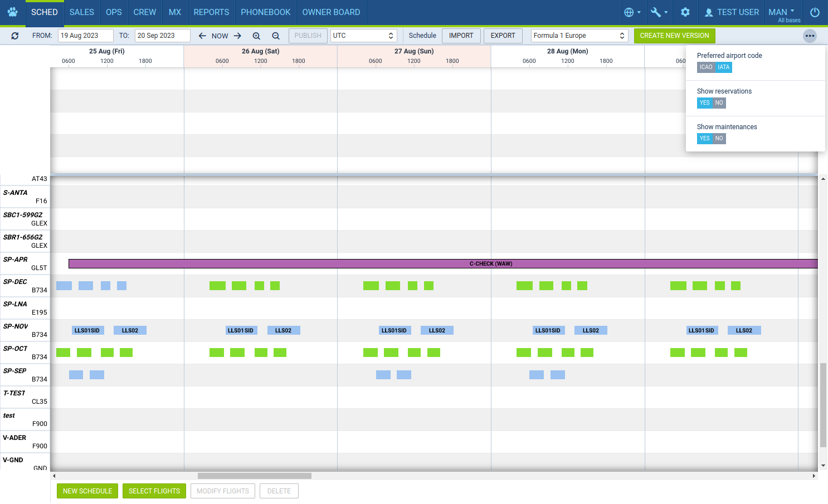Click the EXPORT button
This screenshot has width=828, height=504.
503,35
